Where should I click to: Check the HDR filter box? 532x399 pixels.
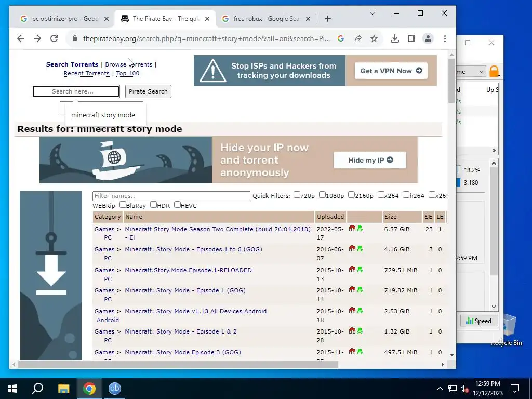[x=153, y=205]
